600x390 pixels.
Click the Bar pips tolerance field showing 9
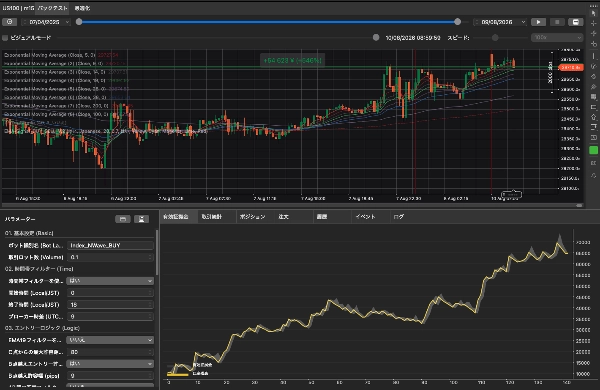(x=110, y=375)
